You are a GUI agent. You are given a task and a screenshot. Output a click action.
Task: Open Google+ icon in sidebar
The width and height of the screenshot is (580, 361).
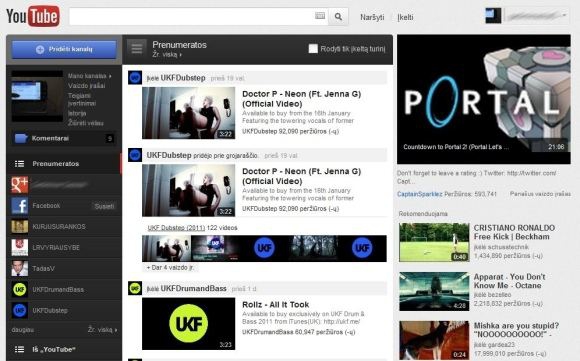pyautogui.click(x=20, y=185)
